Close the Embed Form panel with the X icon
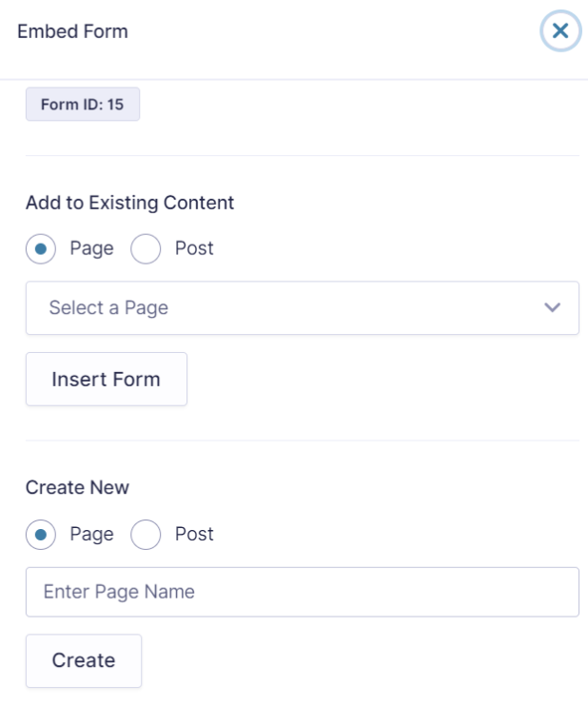Image resolution: width=588 pixels, height=706 pixels. tap(560, 30)
